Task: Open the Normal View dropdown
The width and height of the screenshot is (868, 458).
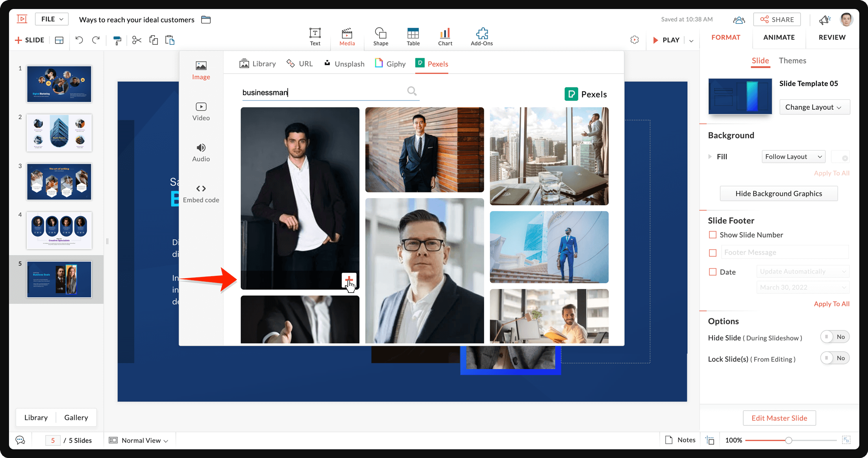Action: [x=144, y=440]
